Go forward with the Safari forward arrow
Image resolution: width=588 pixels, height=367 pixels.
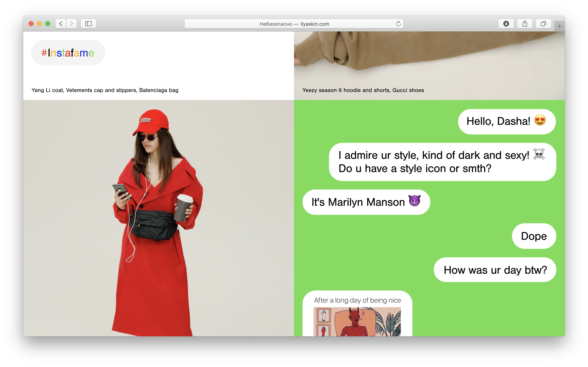pos(71,24)
